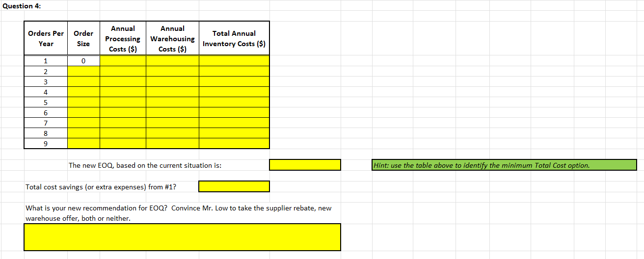
Task: Click the total cost savings answer cell
Action: 234,186
